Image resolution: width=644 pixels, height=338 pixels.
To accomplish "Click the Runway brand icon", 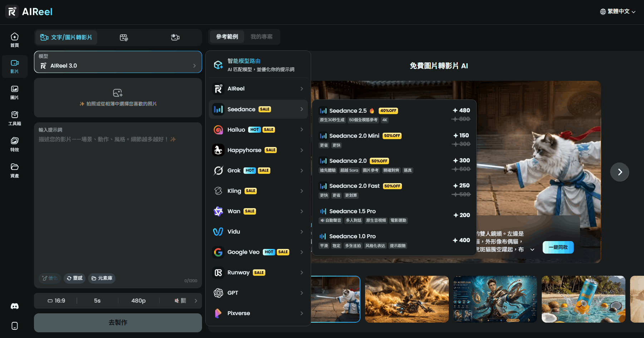I will pyautogui.click(x=218, y=273).
